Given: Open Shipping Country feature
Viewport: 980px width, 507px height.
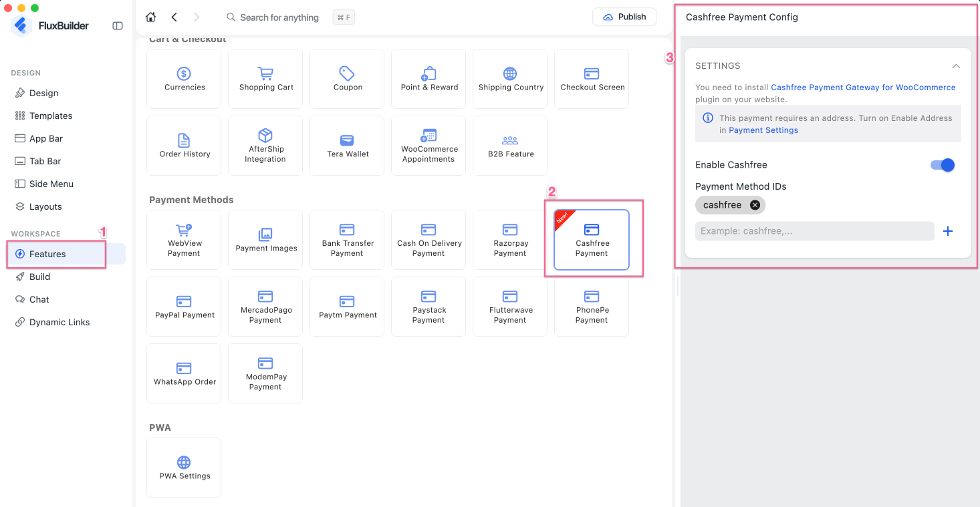Looking at the screenshot, I should 510,79.
